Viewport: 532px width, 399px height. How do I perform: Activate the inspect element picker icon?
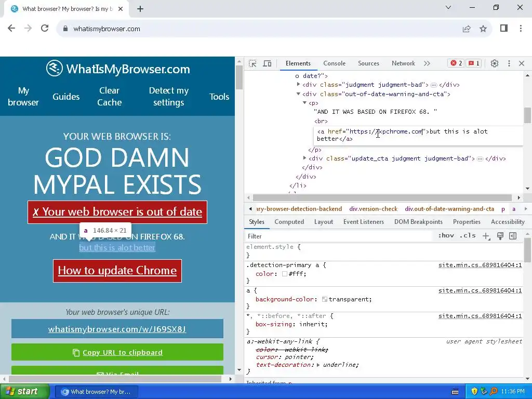252,63
